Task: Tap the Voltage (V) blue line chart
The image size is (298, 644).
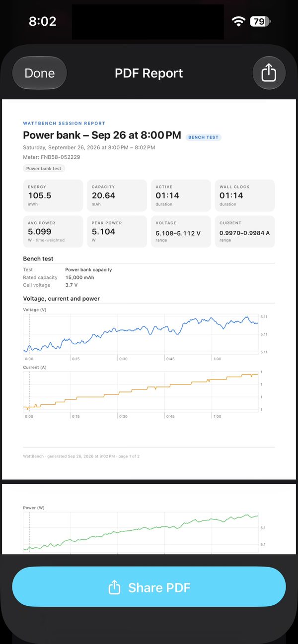Action: pyautogui.click(x=142, y=334)
